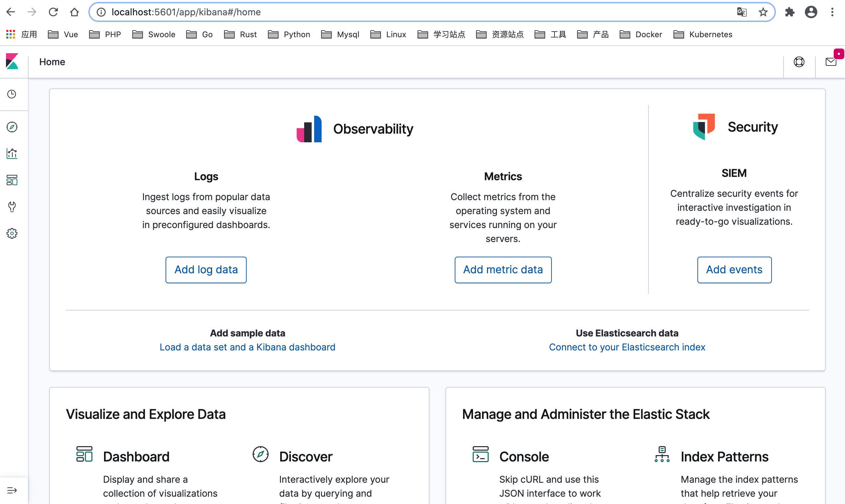845x504 pixels.
Task: Open the Swoole bookmarks folder
Action: pyautogui.click(x=154, y=34)
